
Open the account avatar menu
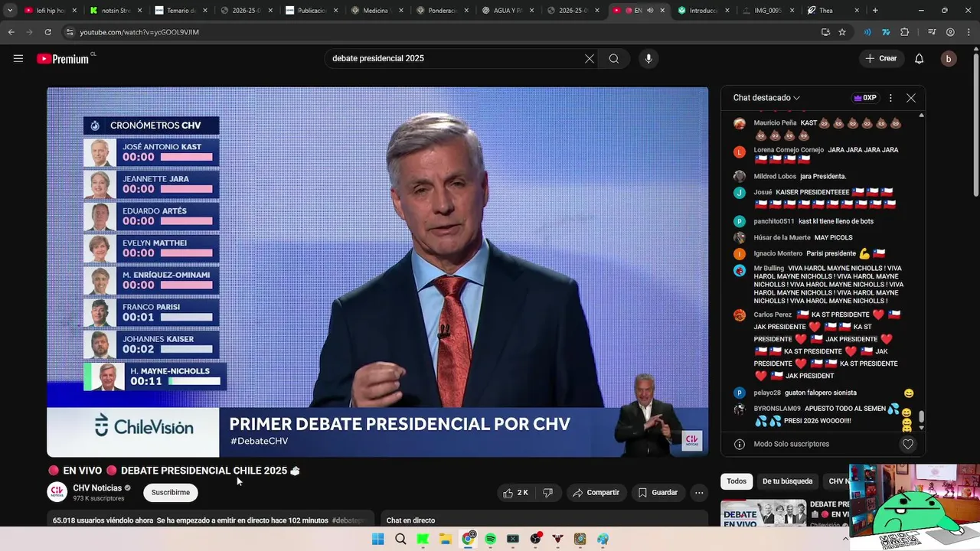pyautogui.click(x=949, y=59)
